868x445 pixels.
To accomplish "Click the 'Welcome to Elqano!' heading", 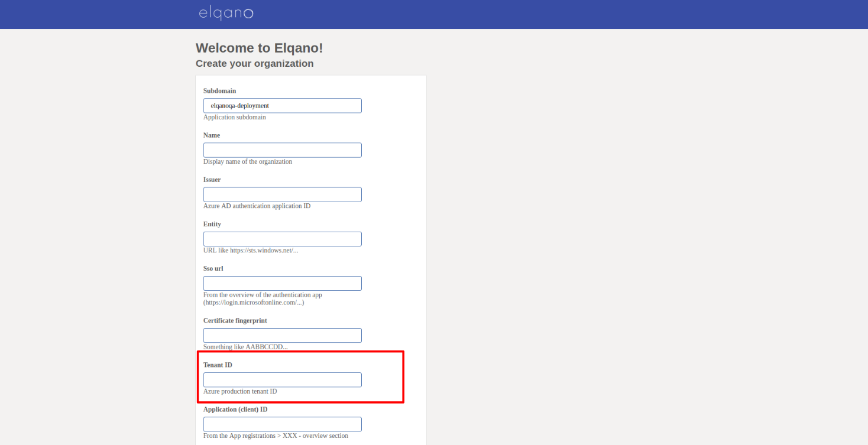I will tap(260, 48).
